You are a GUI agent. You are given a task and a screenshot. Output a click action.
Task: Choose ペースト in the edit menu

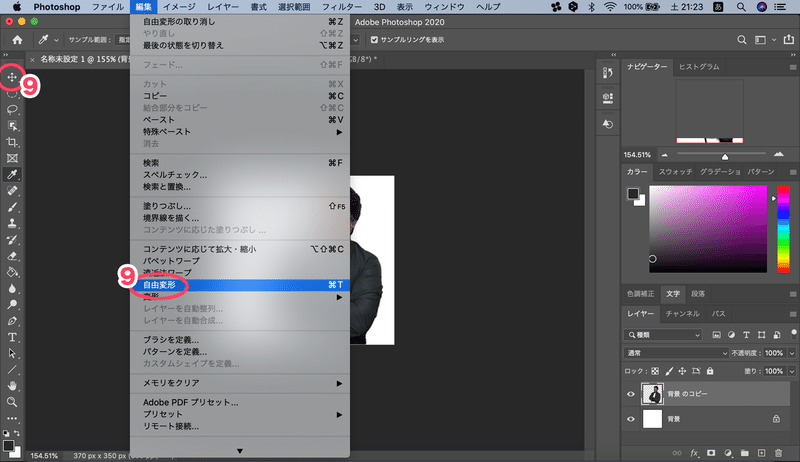pos(240,120)
